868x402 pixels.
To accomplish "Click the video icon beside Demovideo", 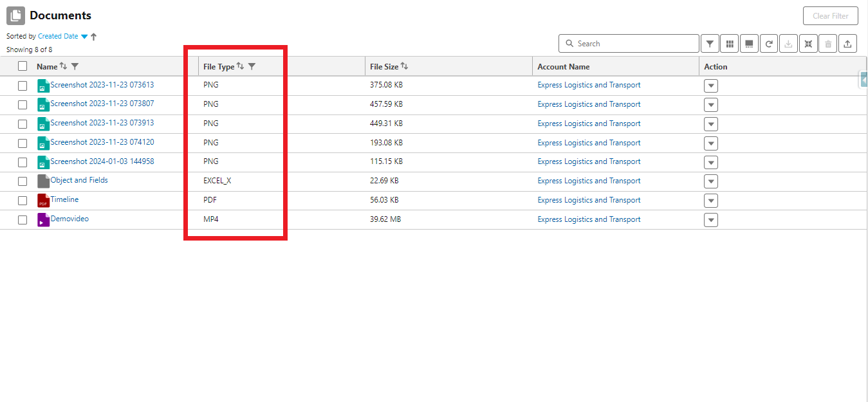I will tap(43, 219).
